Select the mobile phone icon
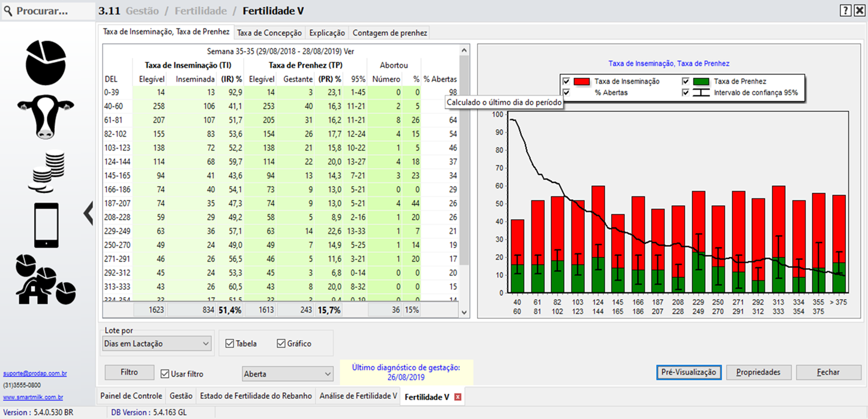The image size is (868, 419). (x=46, y=225)
